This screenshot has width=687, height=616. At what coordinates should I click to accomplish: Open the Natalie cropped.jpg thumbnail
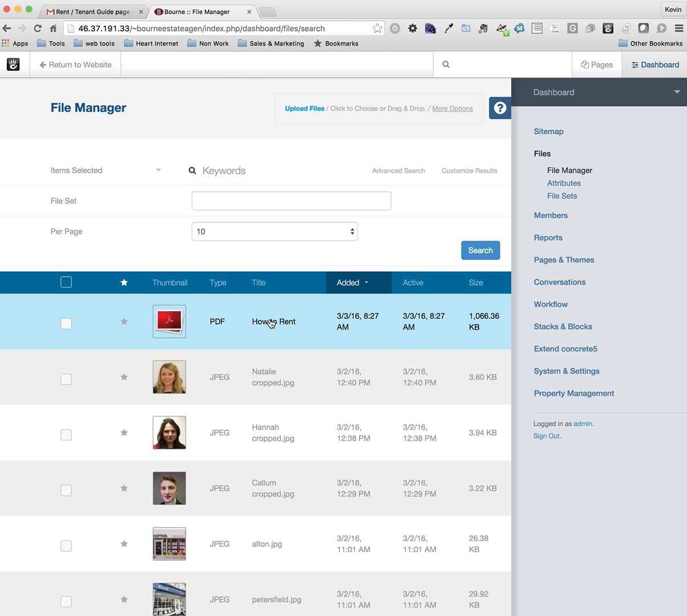click(x=169, y=377)
